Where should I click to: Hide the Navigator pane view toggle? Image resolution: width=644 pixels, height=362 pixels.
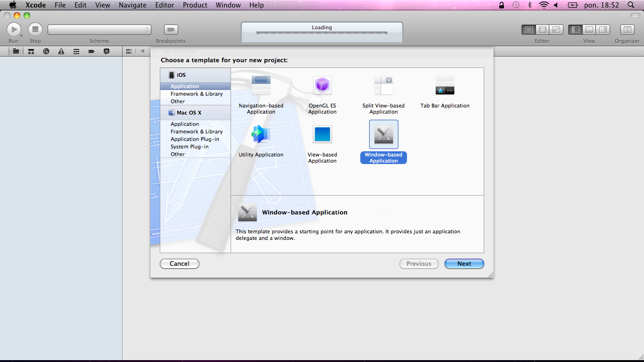pyautogui.click(x=575, y=30)
